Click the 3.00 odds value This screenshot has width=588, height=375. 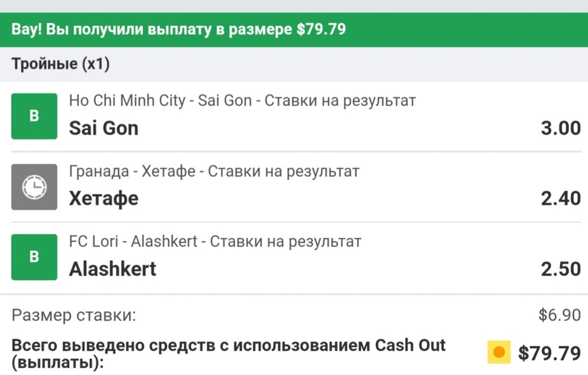(560, 128)
